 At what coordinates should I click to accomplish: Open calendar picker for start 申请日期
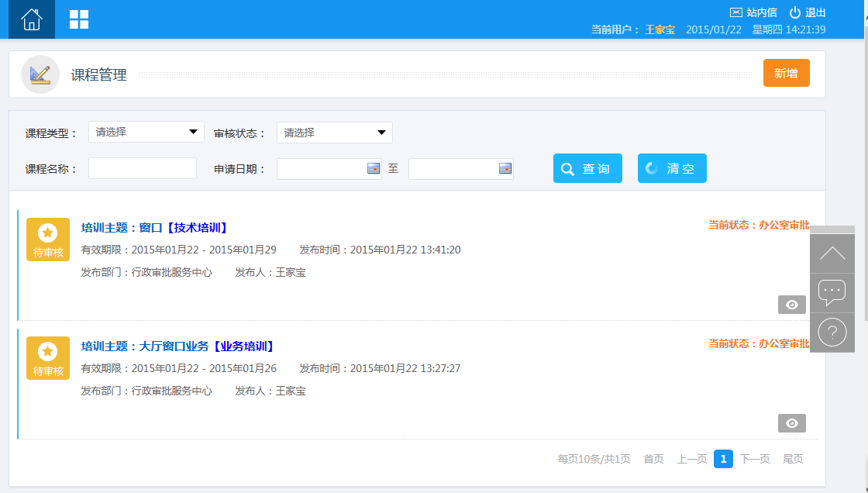click(374, 168)
